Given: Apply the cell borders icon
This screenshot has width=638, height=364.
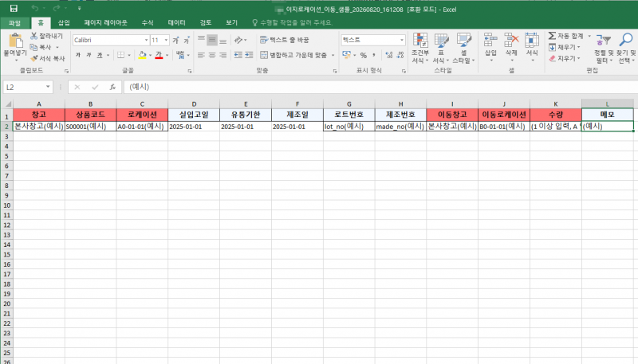Looking at the screenshot, I should click(x=121, y=55).
